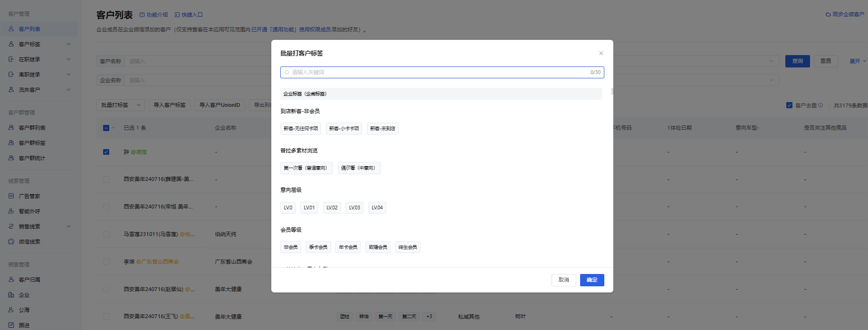Select the LV.04 tag

[x=377, y=207]
